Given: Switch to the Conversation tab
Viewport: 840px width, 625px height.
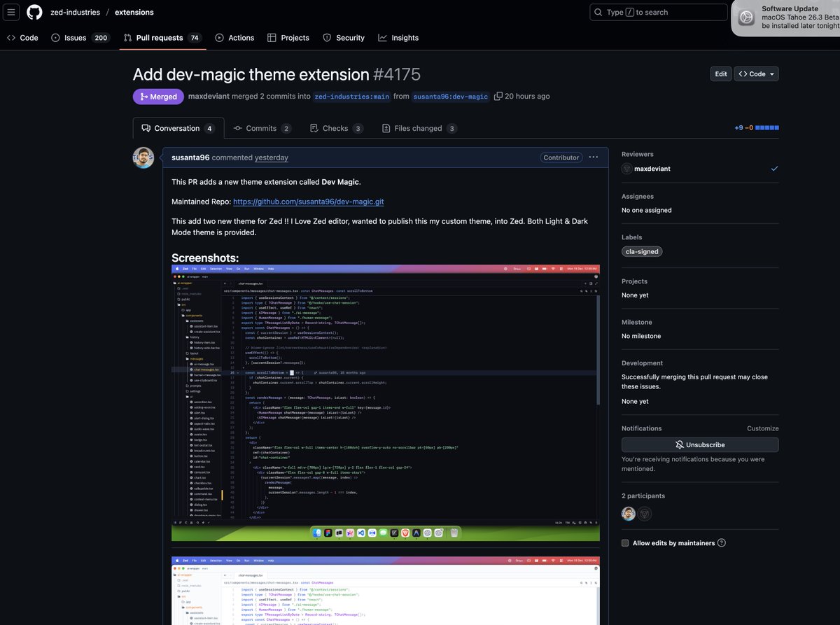Looking at the screenshot, I should 178,129.
